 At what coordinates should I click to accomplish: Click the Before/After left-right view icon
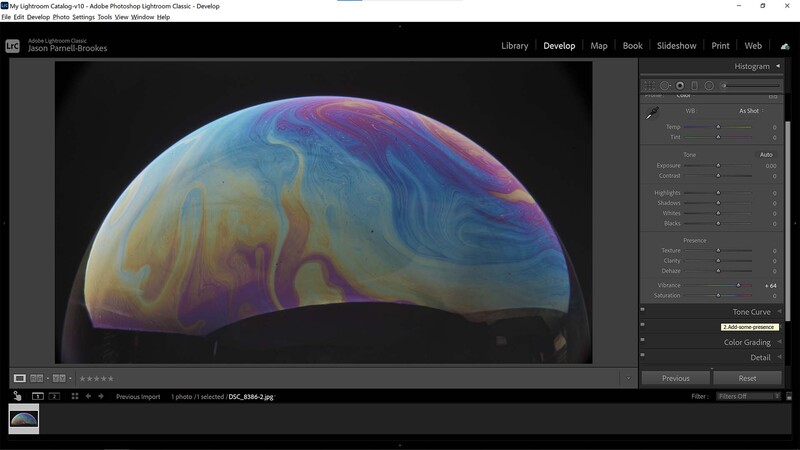tap(37, 378)
